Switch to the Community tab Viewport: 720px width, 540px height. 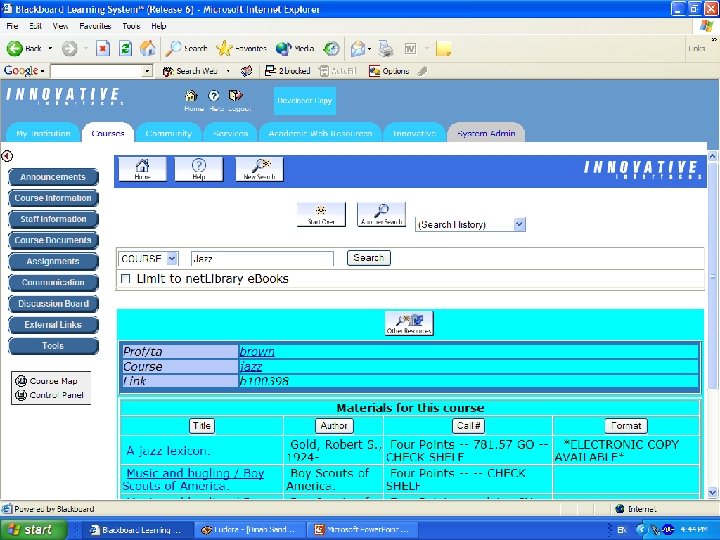168,133
